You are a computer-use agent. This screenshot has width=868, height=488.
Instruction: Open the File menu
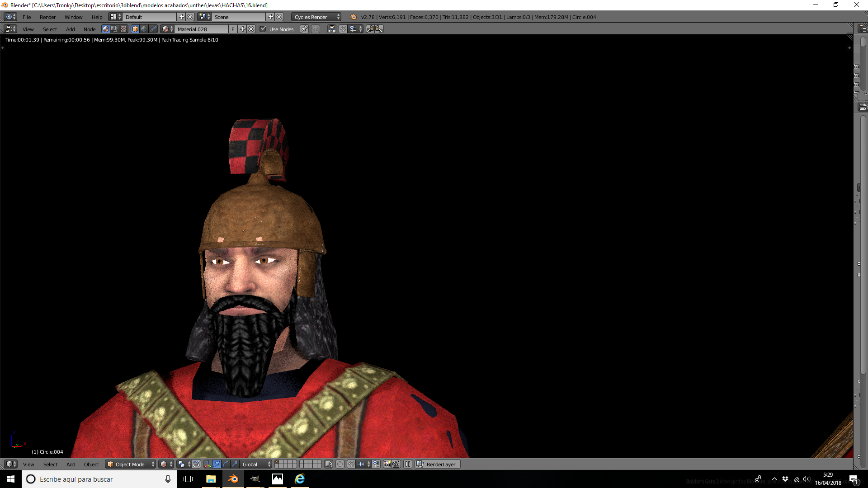27,17
